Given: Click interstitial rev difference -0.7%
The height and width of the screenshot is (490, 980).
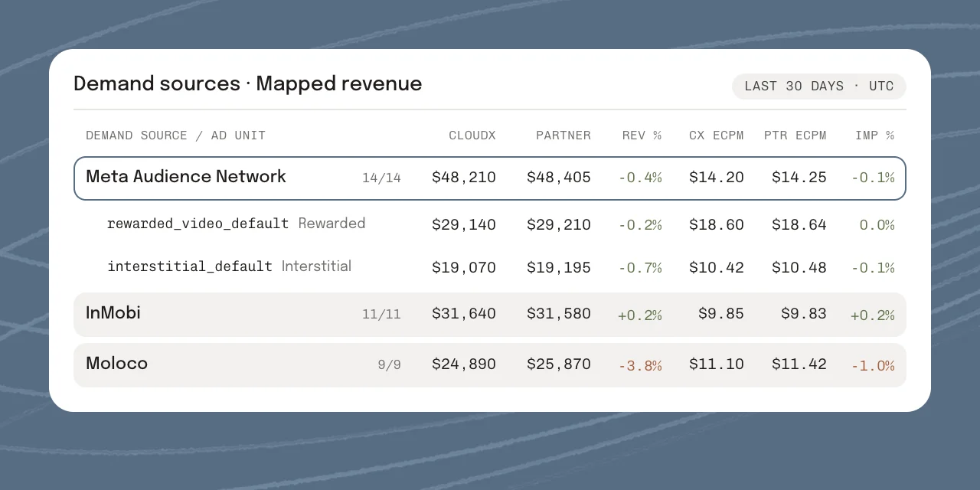Looking at the screenshot, I should click(x=640, y=268).
